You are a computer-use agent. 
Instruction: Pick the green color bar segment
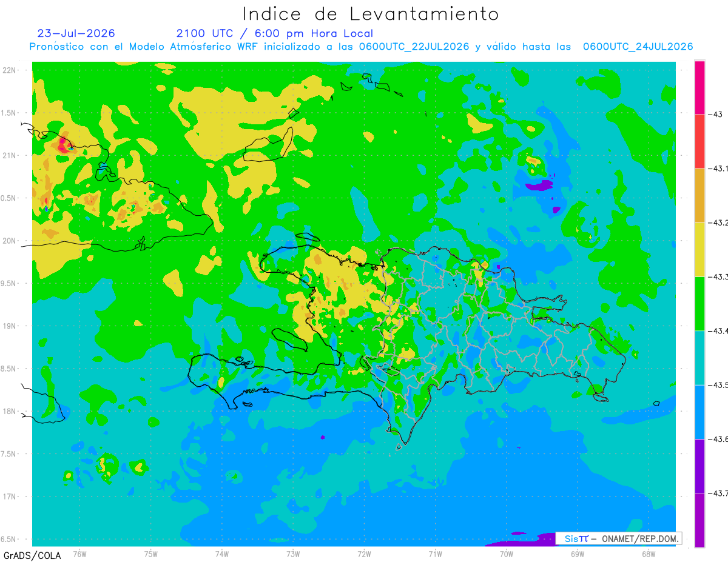[x=699, y=303]
